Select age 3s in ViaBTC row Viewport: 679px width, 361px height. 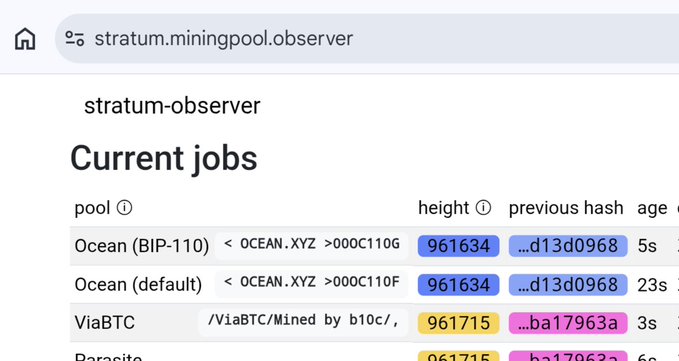coord(647,323)
